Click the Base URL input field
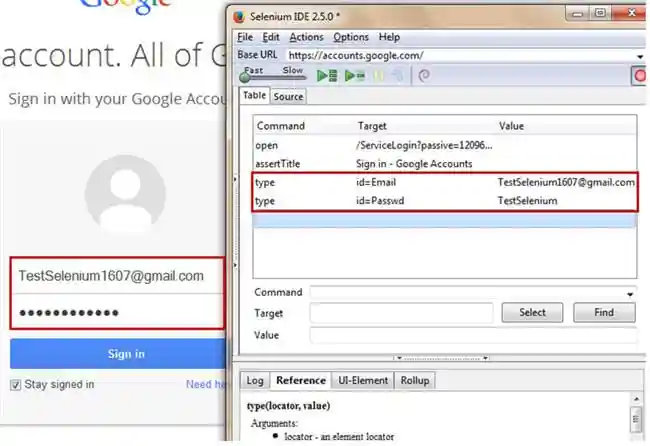 pyautogui.click(x=460, y=56)
